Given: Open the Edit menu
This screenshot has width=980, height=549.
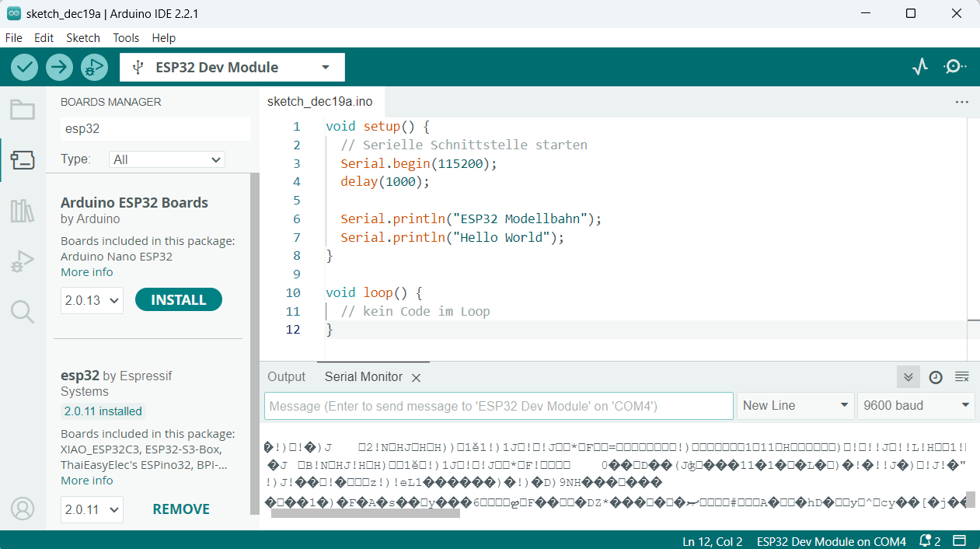Looking at the screenshot, I should (x=44, y=37).
